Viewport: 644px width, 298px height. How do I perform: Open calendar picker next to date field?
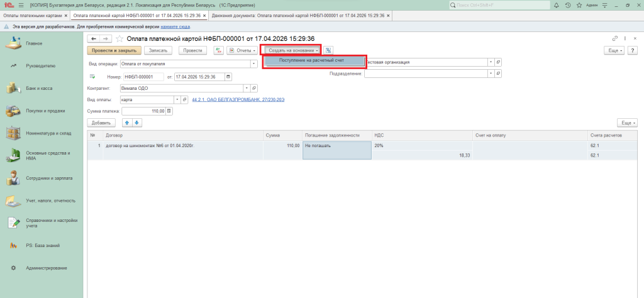tap(228, 77)
